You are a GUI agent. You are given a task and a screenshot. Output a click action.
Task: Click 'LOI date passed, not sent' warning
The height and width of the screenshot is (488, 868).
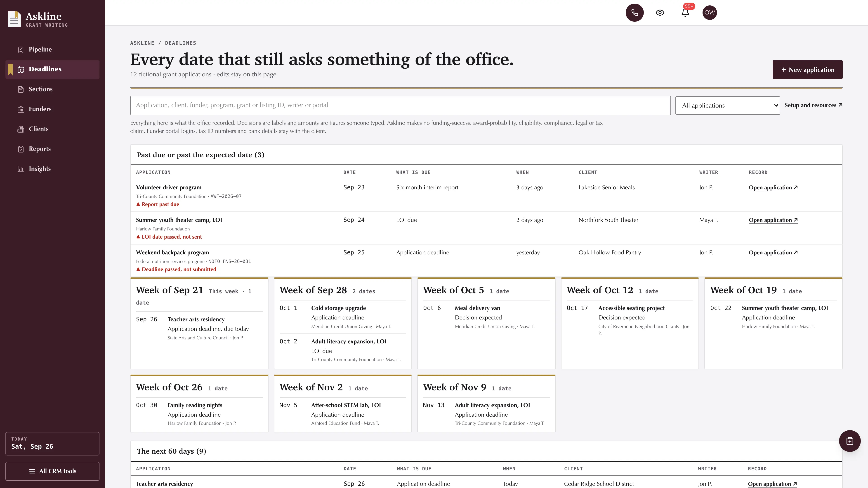172,237
